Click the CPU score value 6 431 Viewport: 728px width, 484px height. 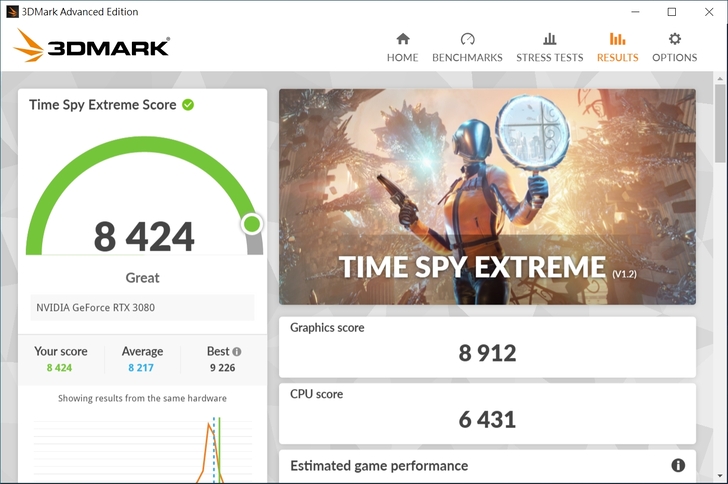pos(487,419)
